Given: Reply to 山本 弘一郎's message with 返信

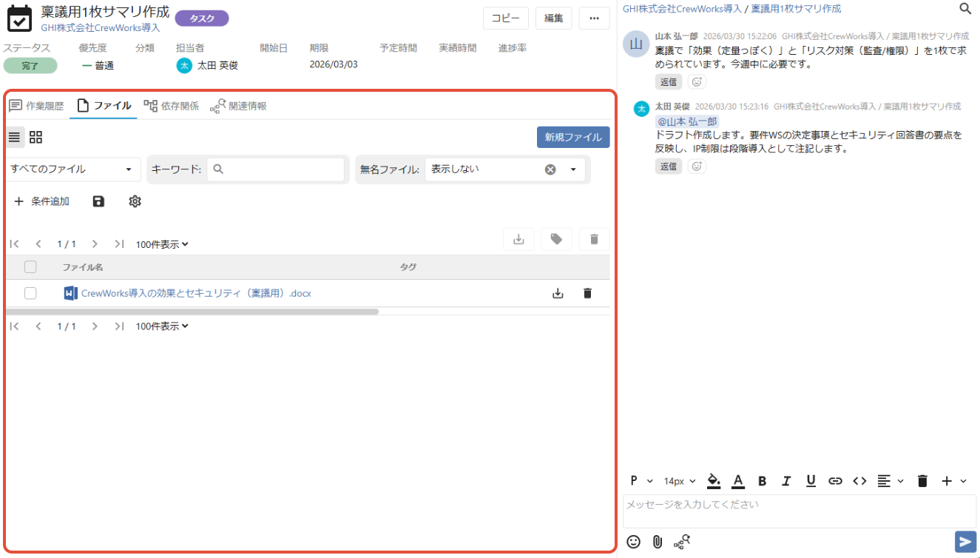Looking at the screenshot, I should tap(669, 82).
